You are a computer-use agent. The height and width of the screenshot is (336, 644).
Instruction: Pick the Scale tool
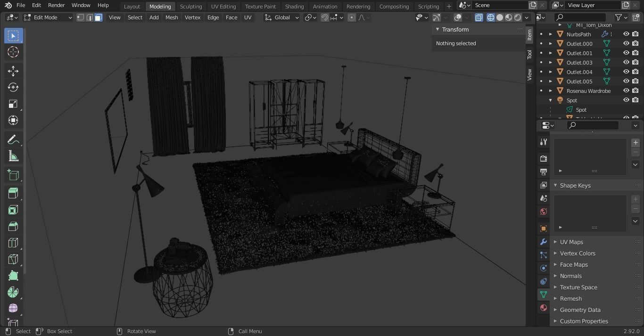coord(13,104)
